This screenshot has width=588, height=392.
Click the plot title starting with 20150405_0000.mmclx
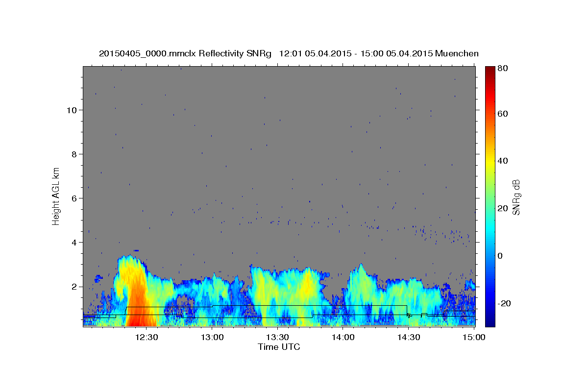click(x=289, y=53)
